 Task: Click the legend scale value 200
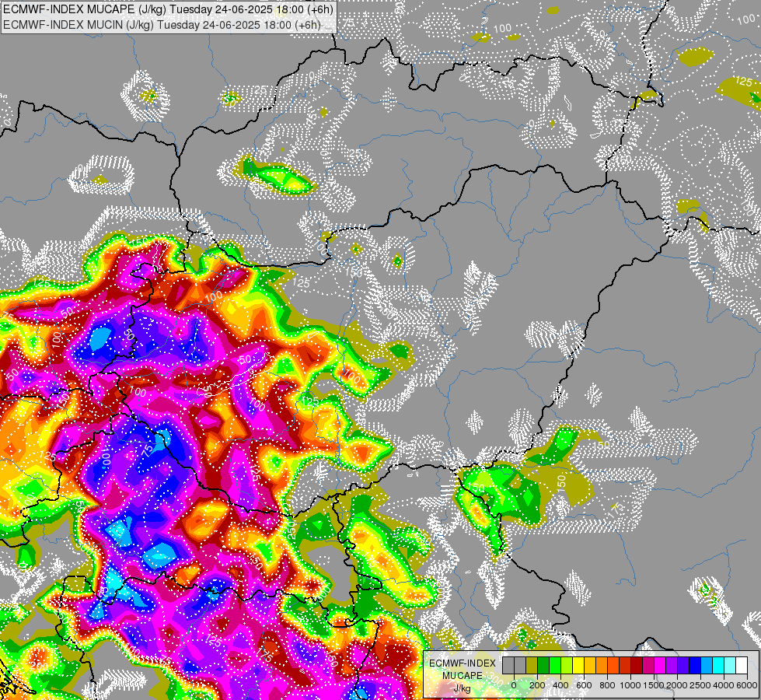(x=537, y=685)
